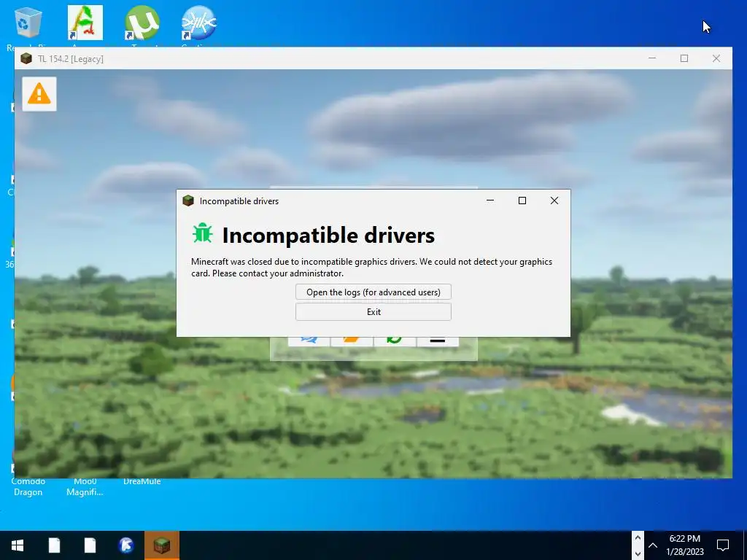Select the Recycle Bin desktop icon
The image size is (747, 560).
(28, 23)
